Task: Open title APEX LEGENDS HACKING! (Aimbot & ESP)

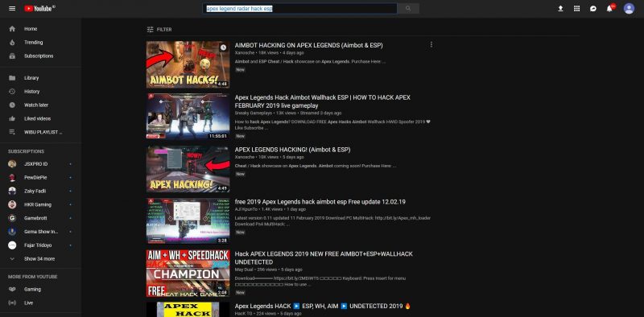Action: click(x=292, y=150)
